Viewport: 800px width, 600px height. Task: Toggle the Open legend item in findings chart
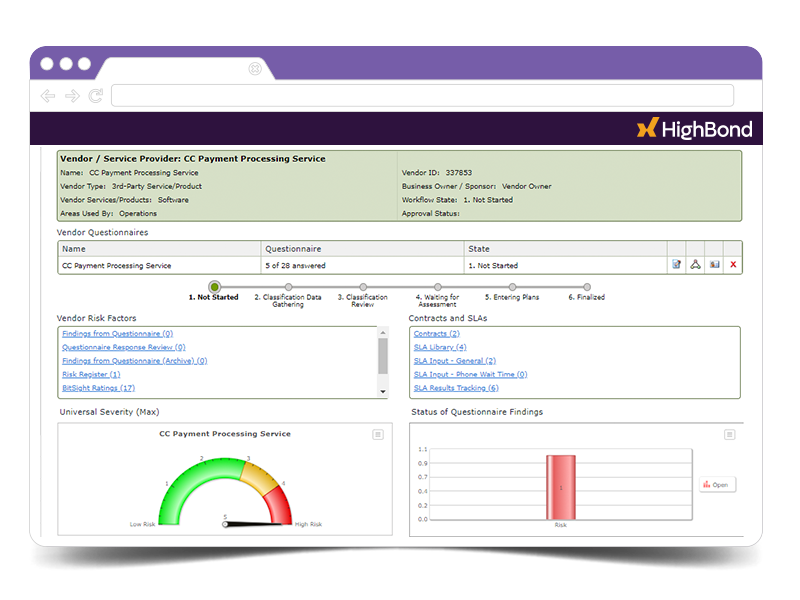click(x=717, y=485)
